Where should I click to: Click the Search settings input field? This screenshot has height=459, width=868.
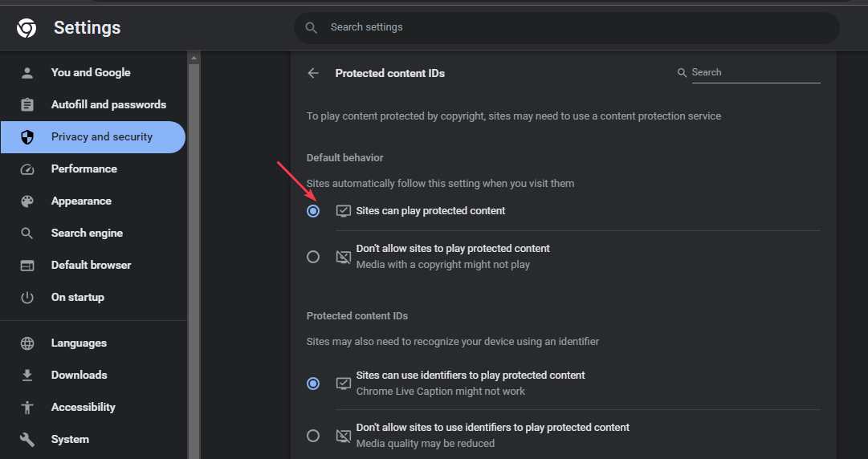(566, 27)
